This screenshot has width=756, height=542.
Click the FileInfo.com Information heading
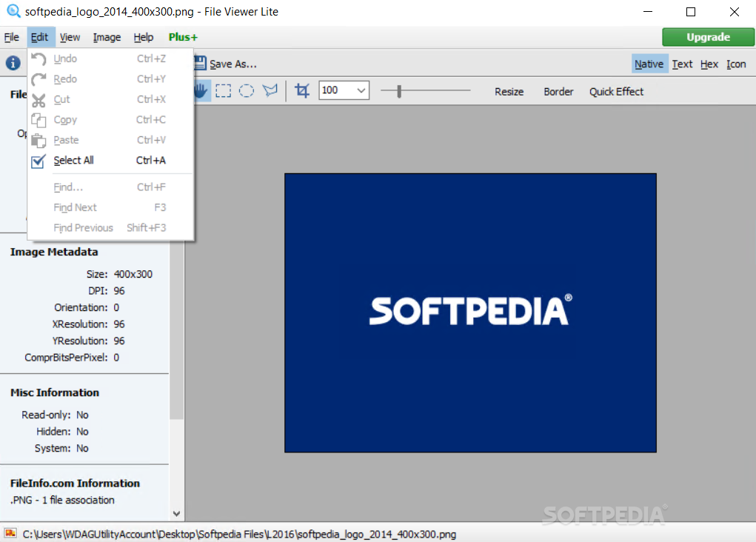75,484
